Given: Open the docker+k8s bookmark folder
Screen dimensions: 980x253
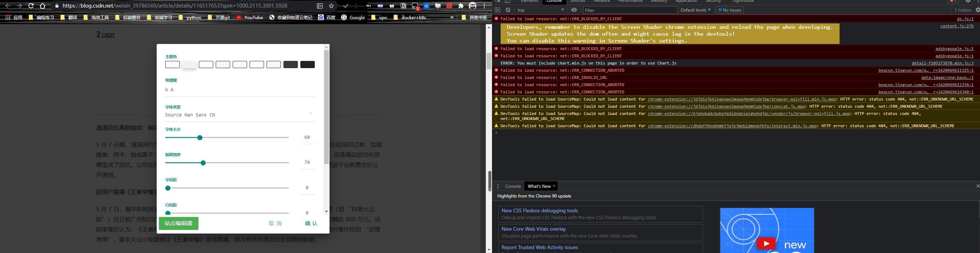Looking at the screenshot, I should coord(410,18).
